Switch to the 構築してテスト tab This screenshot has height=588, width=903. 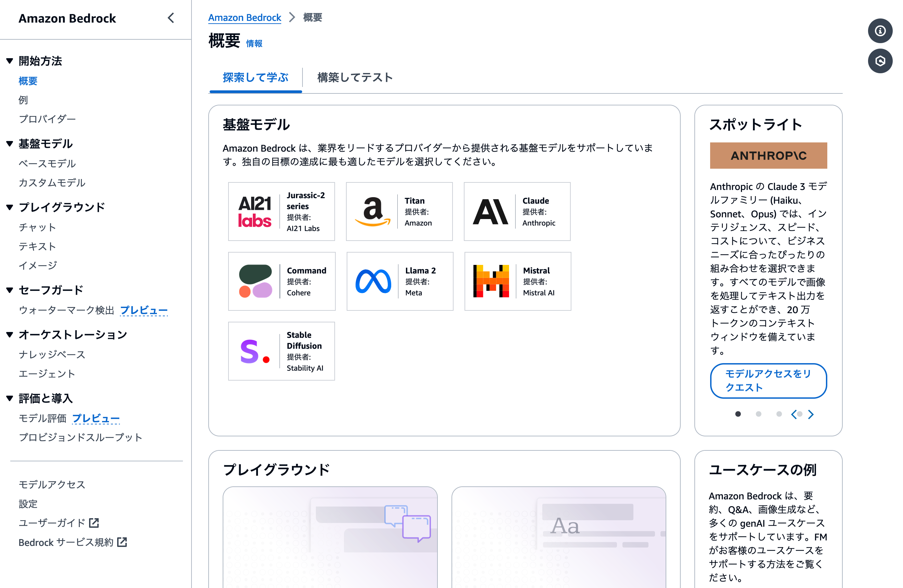tap(355, 77)
